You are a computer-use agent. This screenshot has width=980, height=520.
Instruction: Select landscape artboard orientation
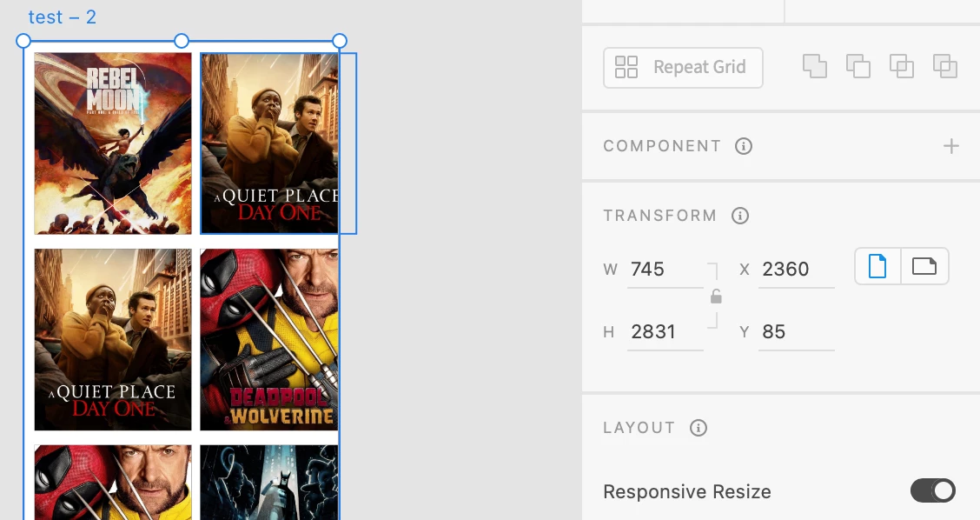(x=924, y=267)
